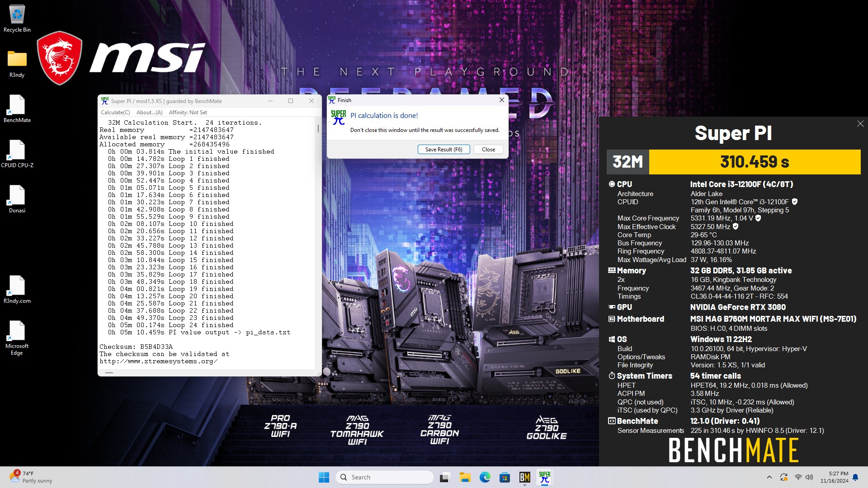868x488 pixels.
Task: Open the About...(A) menu
Action: (x=149, y=113)
